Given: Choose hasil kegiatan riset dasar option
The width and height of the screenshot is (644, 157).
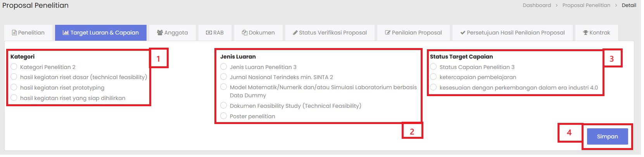Looking at the screenshot, I should pos(14,77).
